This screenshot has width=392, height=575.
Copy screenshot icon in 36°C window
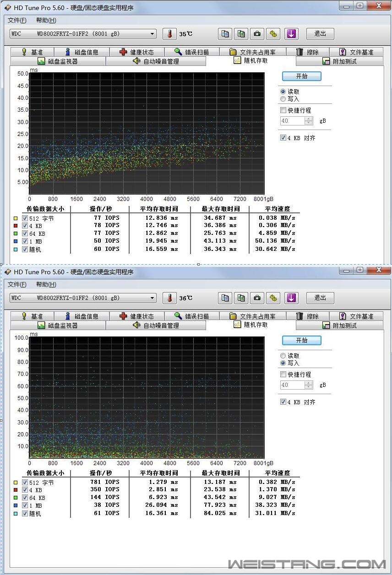click(x=241, y=298)
